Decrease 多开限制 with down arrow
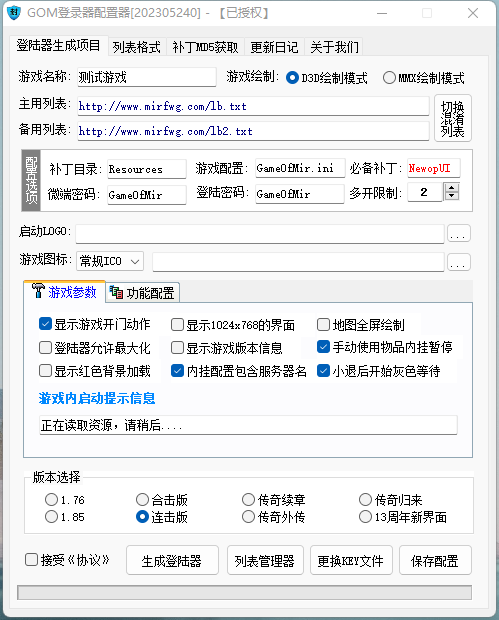 [452, 196]
